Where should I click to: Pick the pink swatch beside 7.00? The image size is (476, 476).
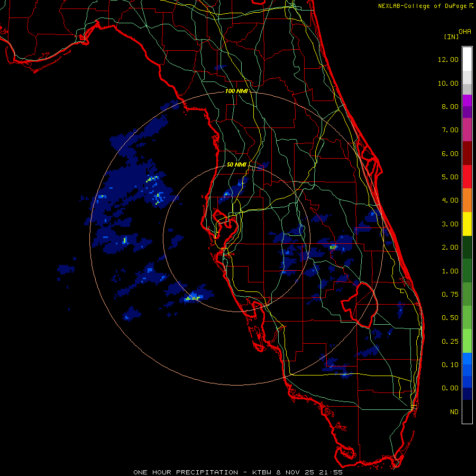click(467, 130)
